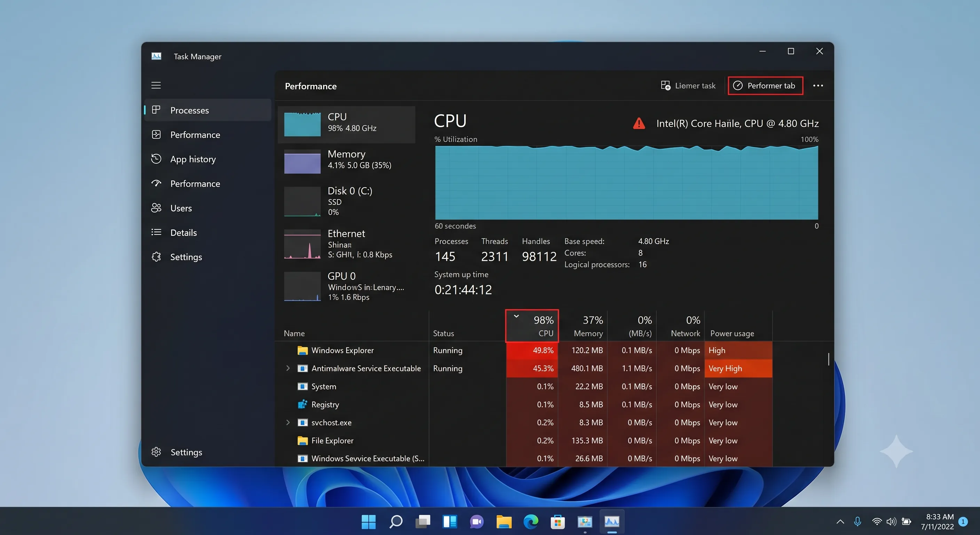The width and height of the screenshot is (980, 535).
Task: Open Details page in sidebar
Action: coord(208,232)
